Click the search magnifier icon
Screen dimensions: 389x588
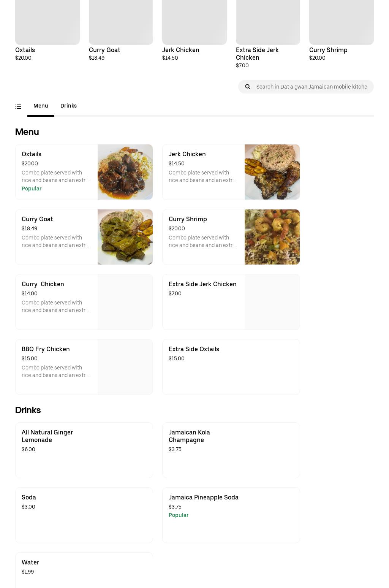pyautogui.click(x=248, y=87)
